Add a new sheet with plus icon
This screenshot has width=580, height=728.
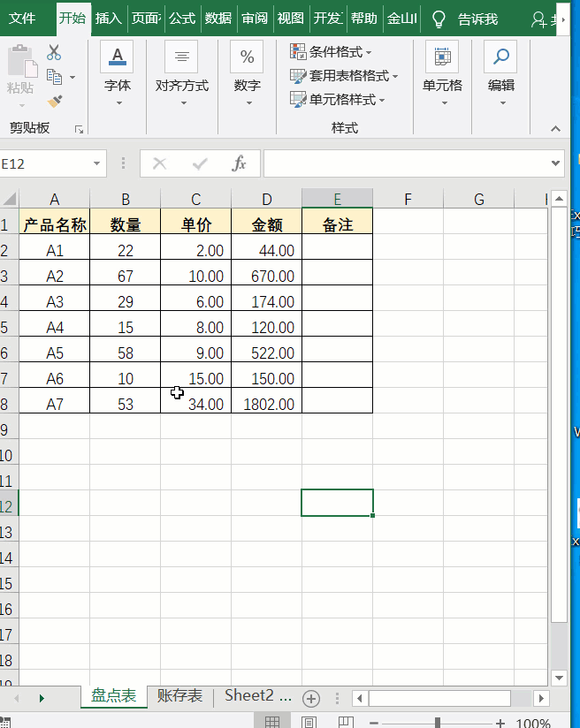[311, 698]
